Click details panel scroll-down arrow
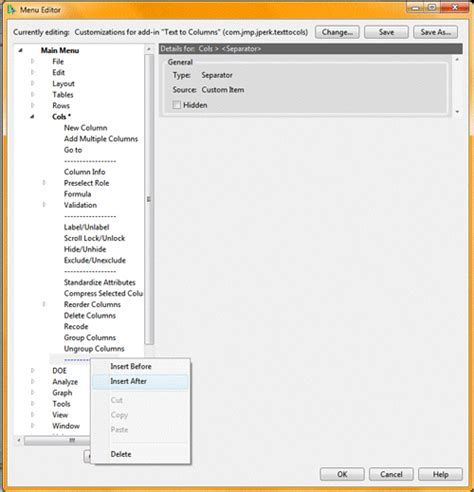Viewport: 474px width, 492px height. [457, 112]
